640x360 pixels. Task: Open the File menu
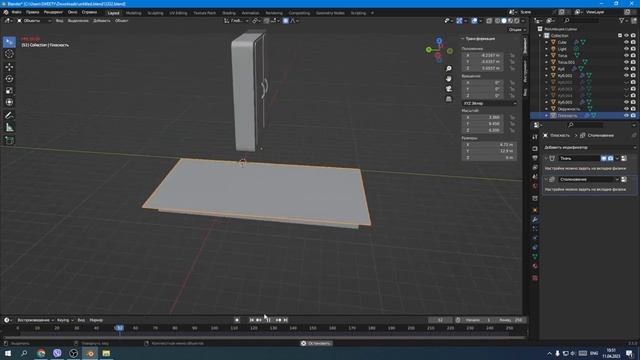click(x=16, y=12)
